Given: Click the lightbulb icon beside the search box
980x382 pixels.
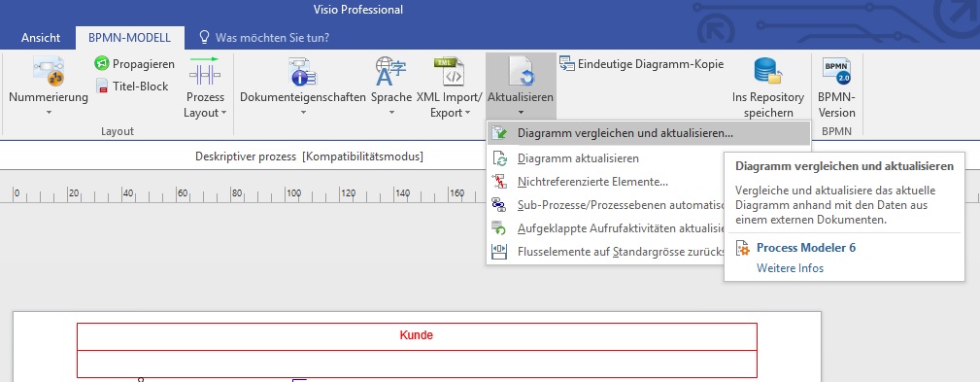Looking at the screenshot, I should pos(204,37).
